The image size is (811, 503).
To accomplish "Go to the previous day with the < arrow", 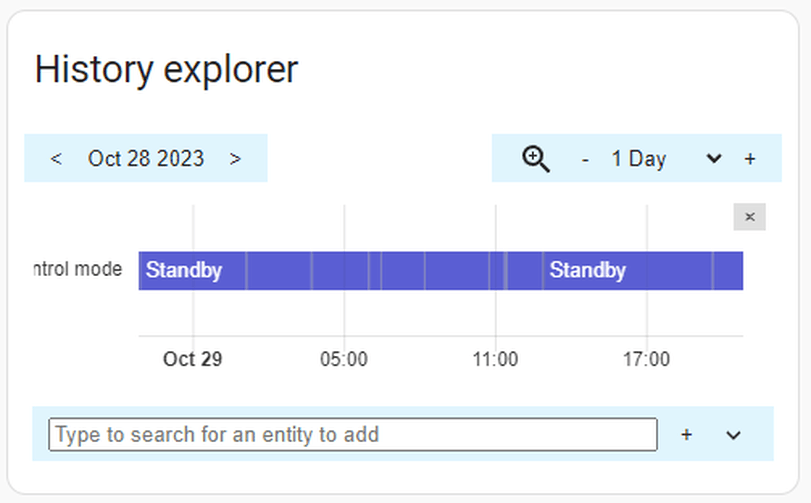I will tap(56, 158).
